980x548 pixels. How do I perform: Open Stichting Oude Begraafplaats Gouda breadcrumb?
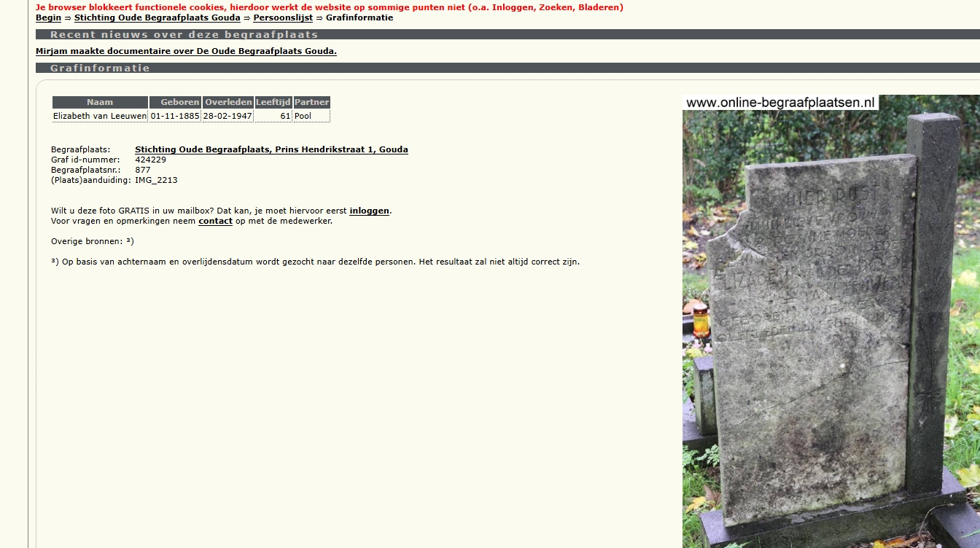click(x=157, y=17)
